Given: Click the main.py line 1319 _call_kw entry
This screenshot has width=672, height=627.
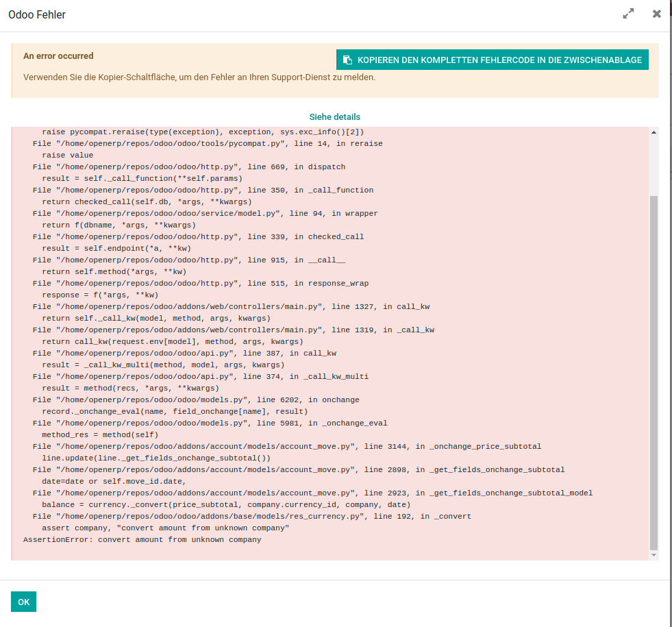Looking at the screenshot, I should click(234, 330).
